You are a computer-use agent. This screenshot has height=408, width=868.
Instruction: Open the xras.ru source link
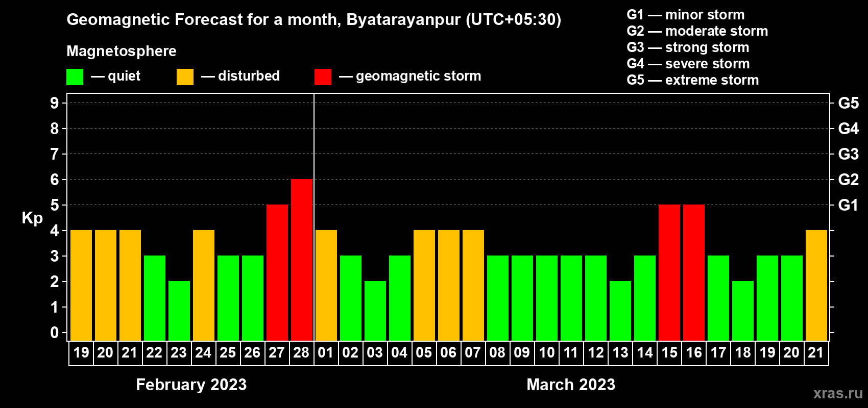pyautogui.click(x=838, y=393)
